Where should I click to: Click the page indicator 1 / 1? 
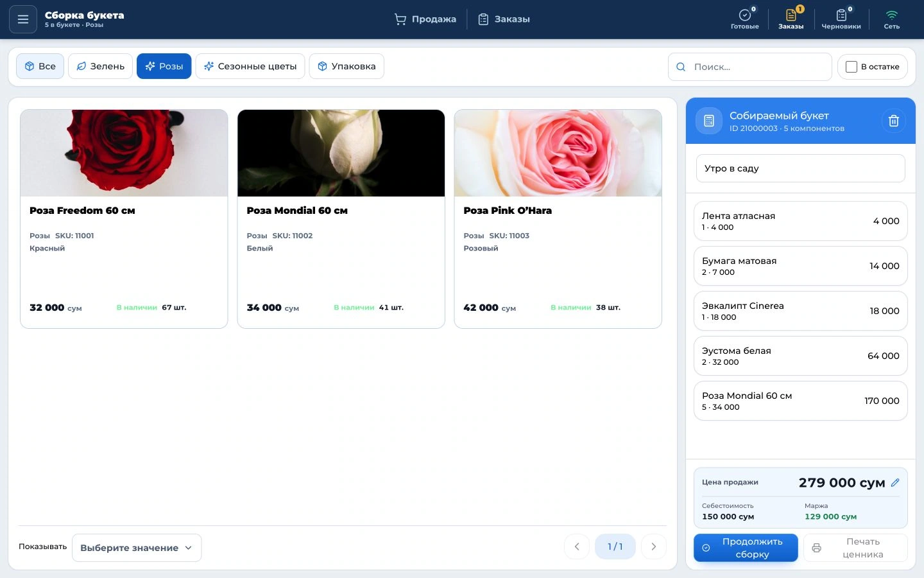pyautogui.click(x=615, y=547)
